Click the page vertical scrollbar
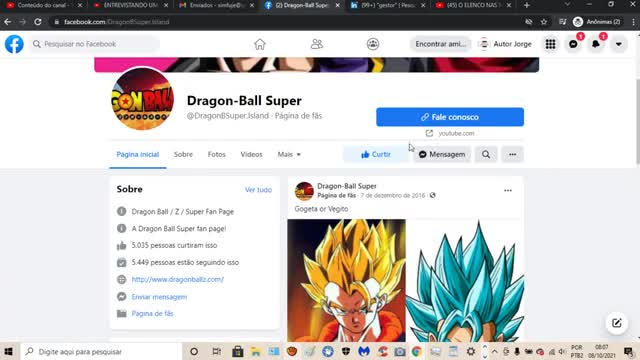This screenshot has width=640, height=360. tap(638, 122)
